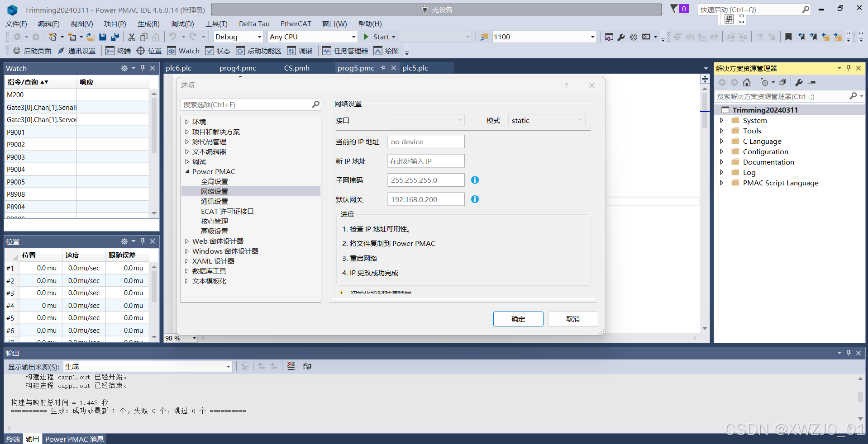Open the 模式 static mode dropdown
Viewport: 868px width, 444px height.
(580, 120)
